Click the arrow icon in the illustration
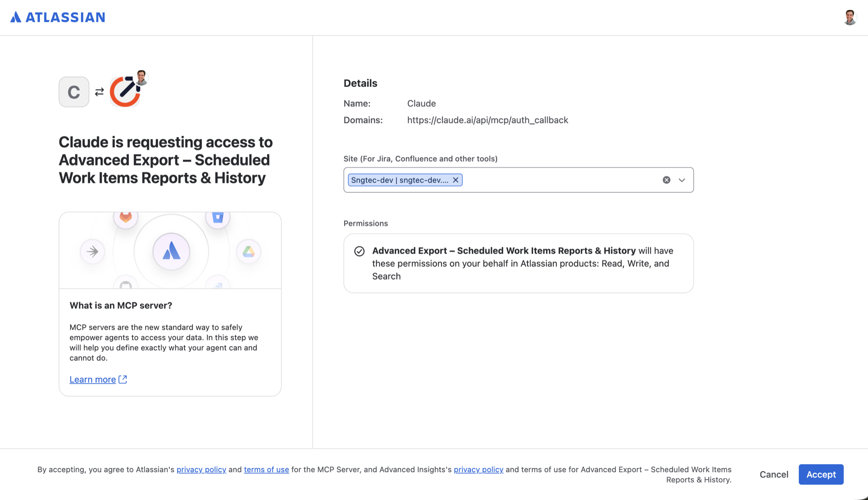This screenshot has width=868, height=500. 92,251
